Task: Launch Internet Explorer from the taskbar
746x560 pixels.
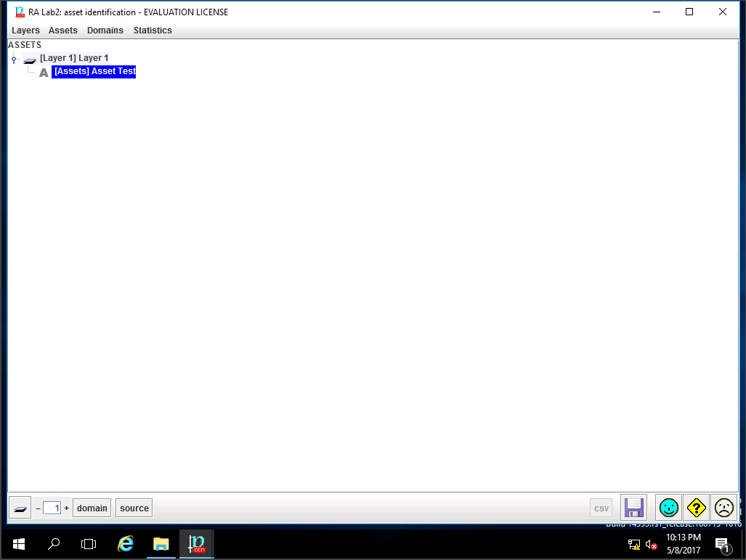Action: tap(126, 544)
